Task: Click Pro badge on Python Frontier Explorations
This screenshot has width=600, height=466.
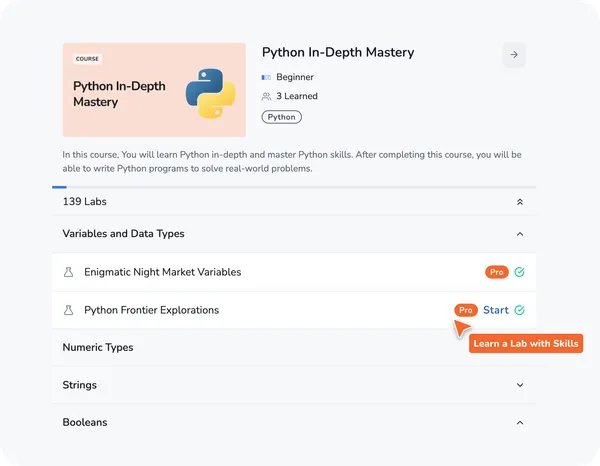Action: pos(465,310)
